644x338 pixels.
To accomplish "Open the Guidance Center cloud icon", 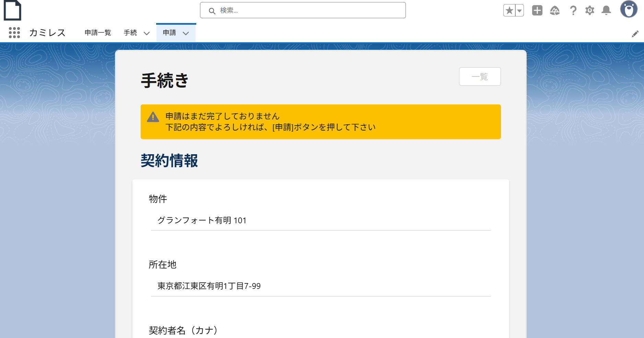I will pyautogui.click(x=555, y=10).
